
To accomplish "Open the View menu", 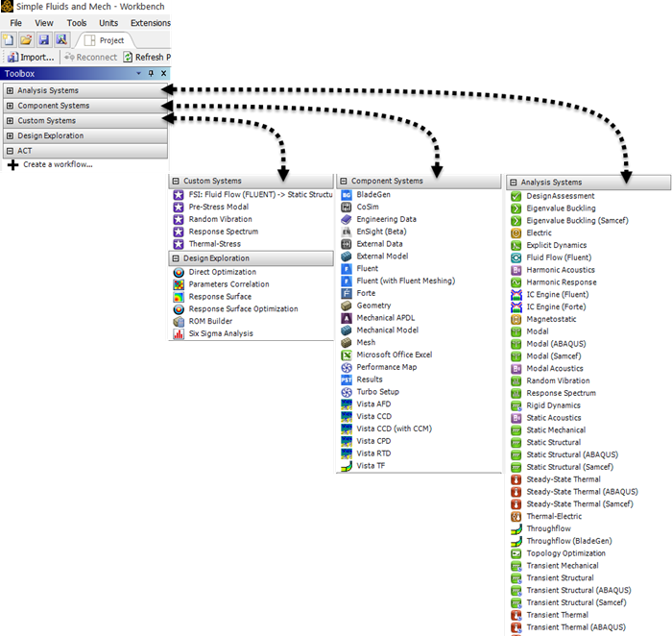I will point(44,23).
